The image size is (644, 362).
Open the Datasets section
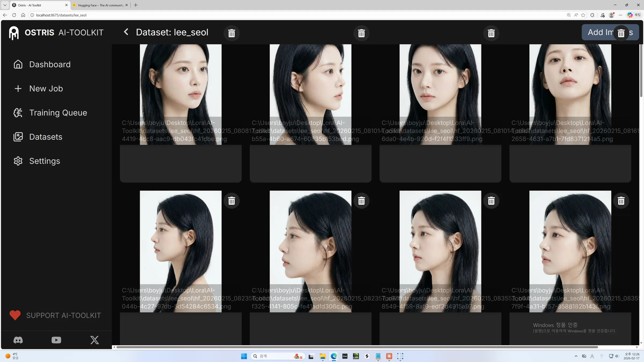45,137
